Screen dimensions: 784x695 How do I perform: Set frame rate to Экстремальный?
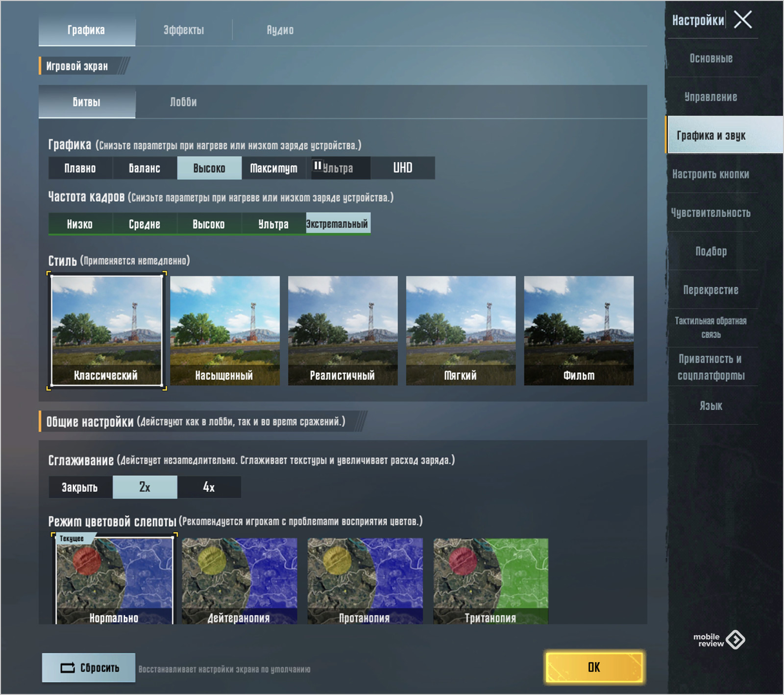[x=338, y=224]
